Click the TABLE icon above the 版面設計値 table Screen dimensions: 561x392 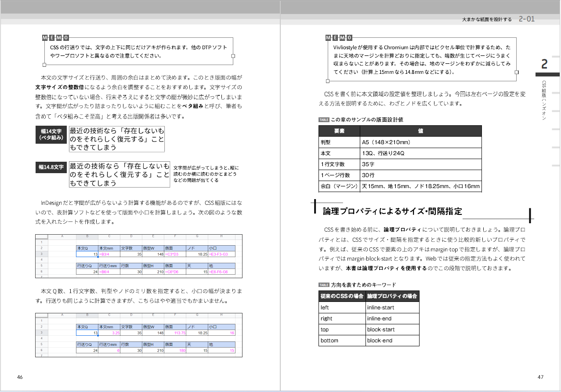[323, 119]
